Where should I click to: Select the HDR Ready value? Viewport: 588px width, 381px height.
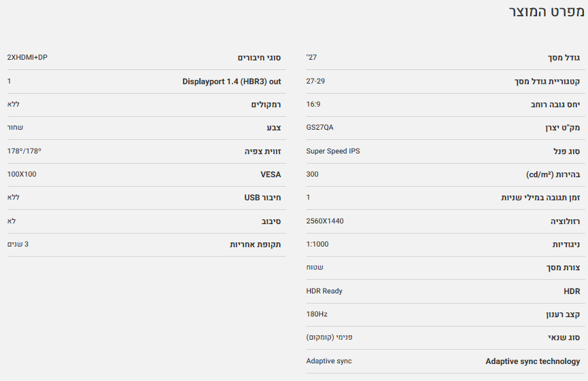(x=324, y=291)
